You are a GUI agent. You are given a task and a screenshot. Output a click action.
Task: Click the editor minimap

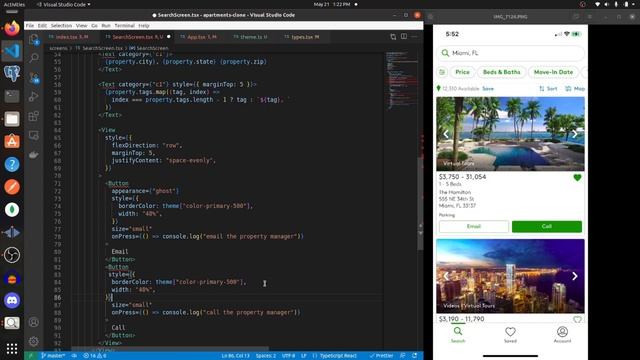click(x=401, y=80)
